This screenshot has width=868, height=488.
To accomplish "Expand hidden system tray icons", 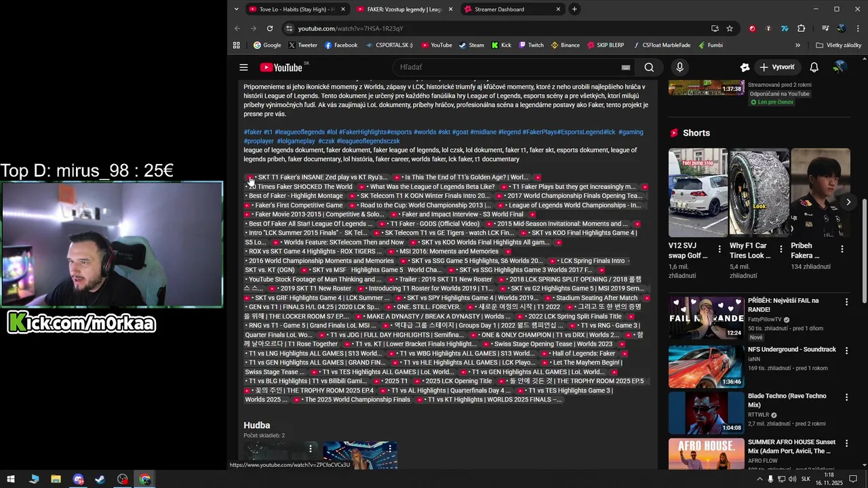I will pos(758,479).
